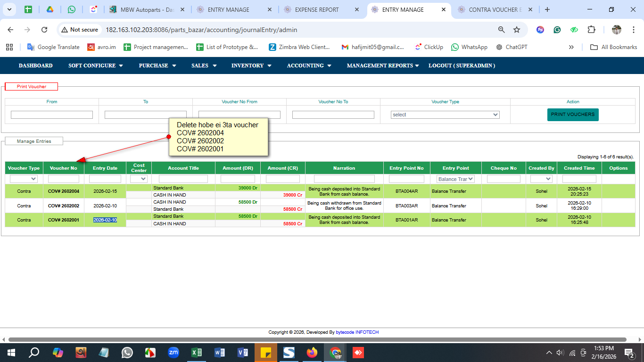Open Zoom from the taskbar
644x362 pixels.
click(173, 353)
